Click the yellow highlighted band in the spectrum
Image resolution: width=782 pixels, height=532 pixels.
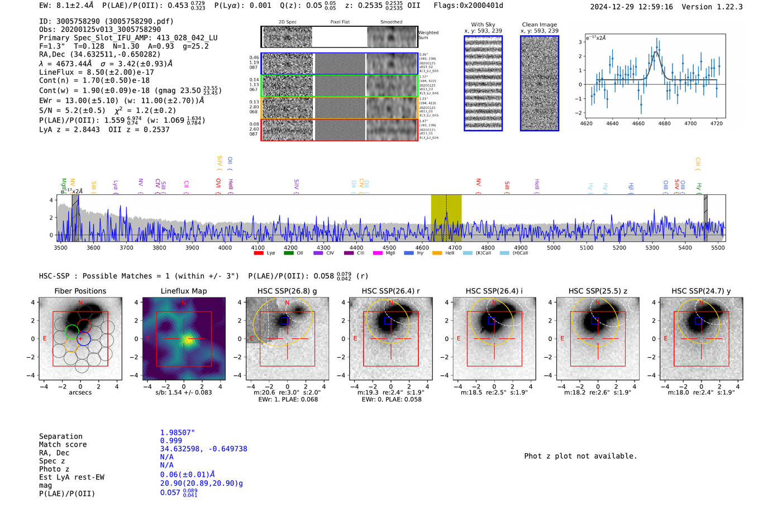446,218
